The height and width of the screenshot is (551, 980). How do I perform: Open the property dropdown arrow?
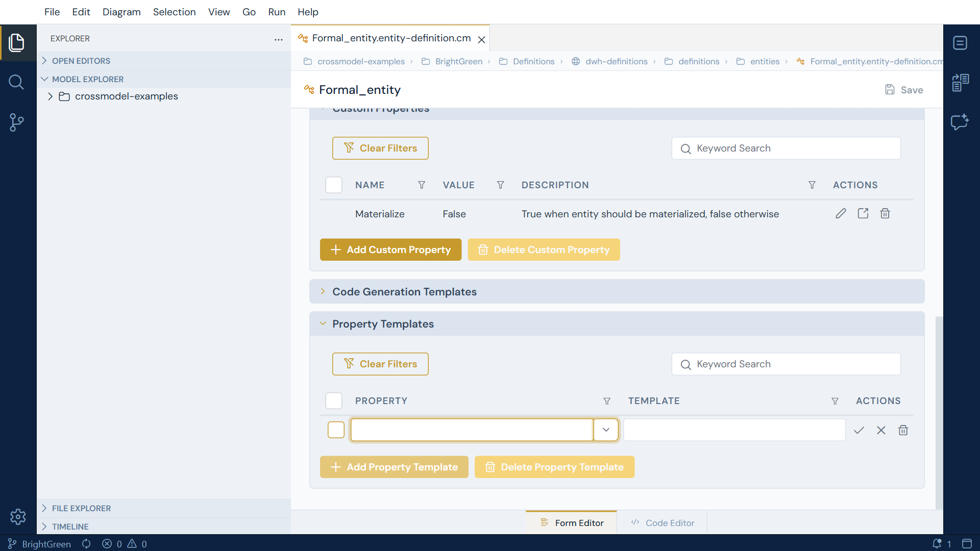pos(606,430)
